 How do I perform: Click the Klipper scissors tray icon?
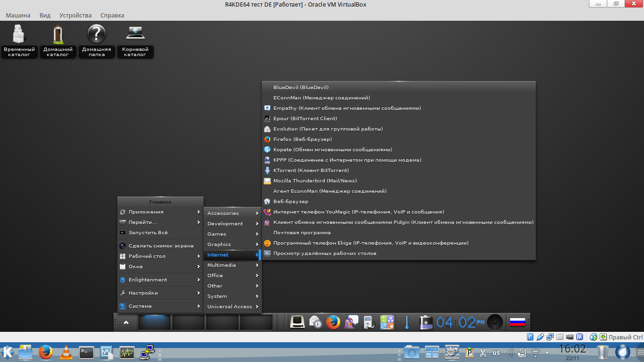(x=483, y=353)
